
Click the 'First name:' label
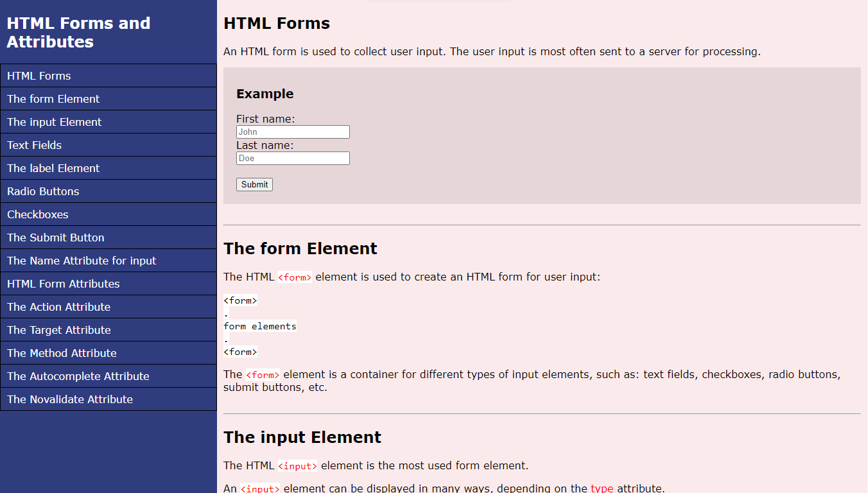click(x=266, y=119)
